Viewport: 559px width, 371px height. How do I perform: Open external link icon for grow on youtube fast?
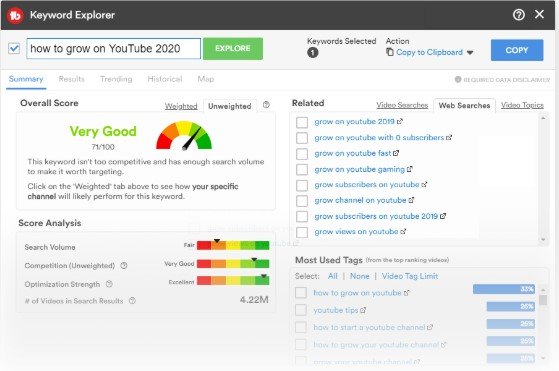click(x=396, y=153)
